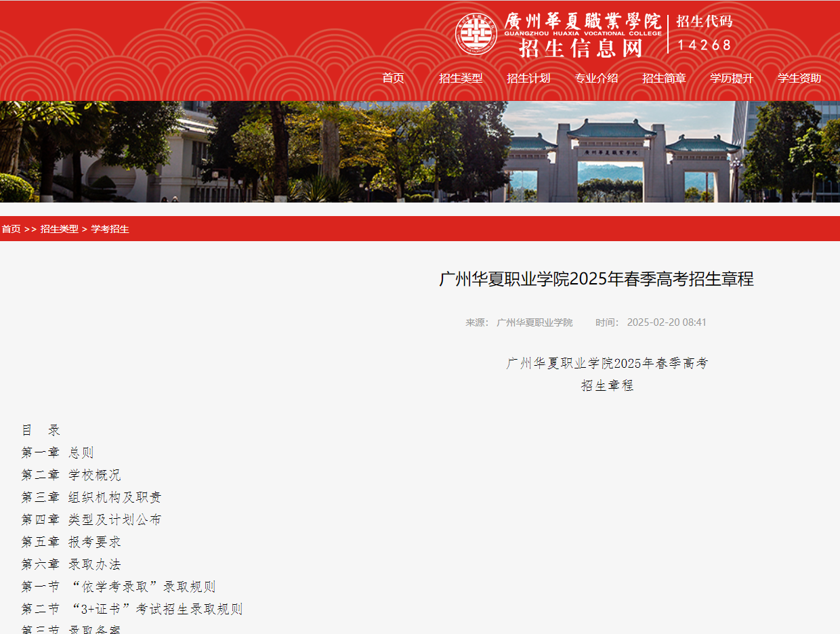This screenshot has width=840, height=634.
Task: Open the 招生类型 navigation menu item
Action: pyautogui.click(x=462, y=78)
